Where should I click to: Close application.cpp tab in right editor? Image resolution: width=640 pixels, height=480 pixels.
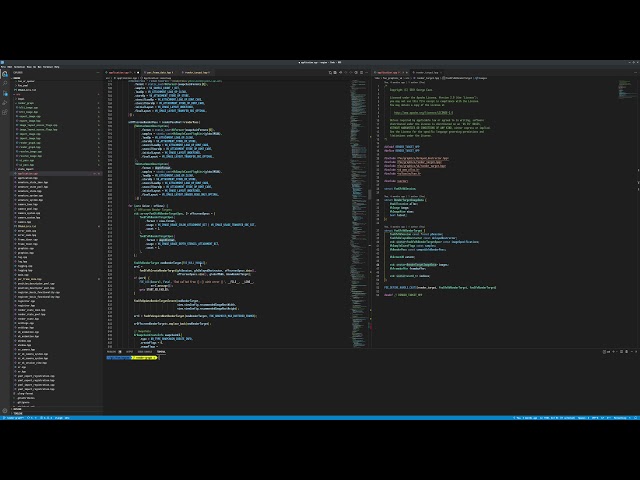click(x=407, y=73)
